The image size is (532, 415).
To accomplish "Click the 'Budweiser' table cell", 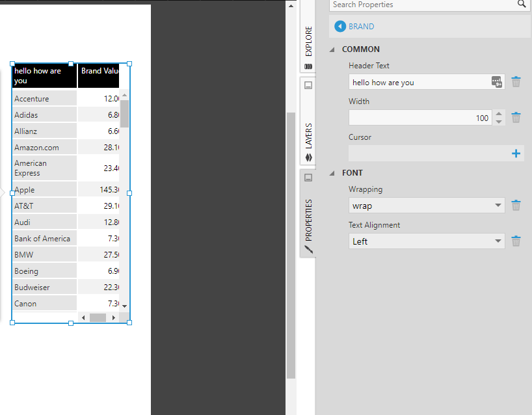I will pos(44,287).
